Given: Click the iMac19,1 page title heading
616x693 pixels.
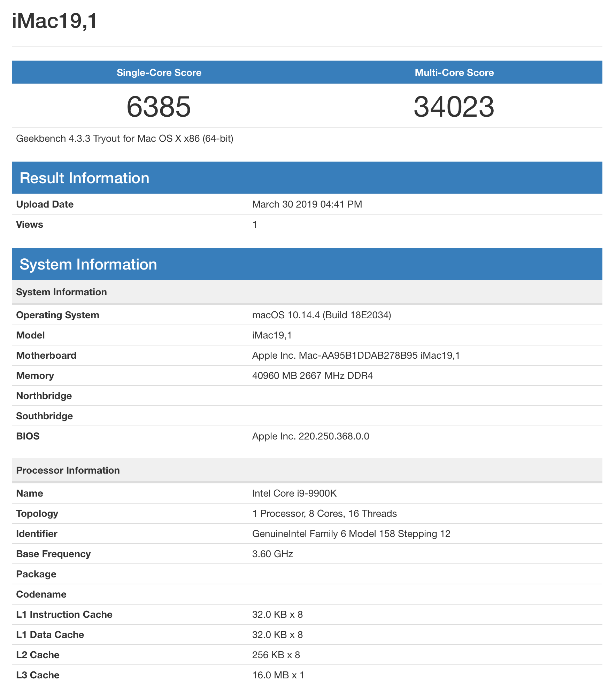Looking at the screenshot, I should click(55, 21).
